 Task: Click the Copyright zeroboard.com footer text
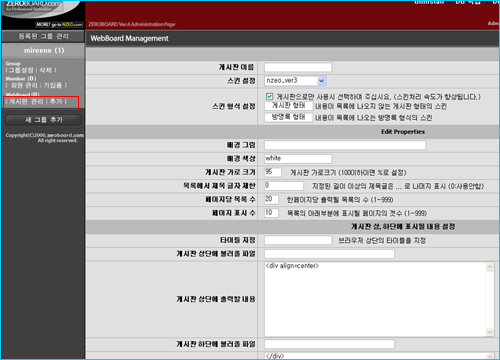44,138
